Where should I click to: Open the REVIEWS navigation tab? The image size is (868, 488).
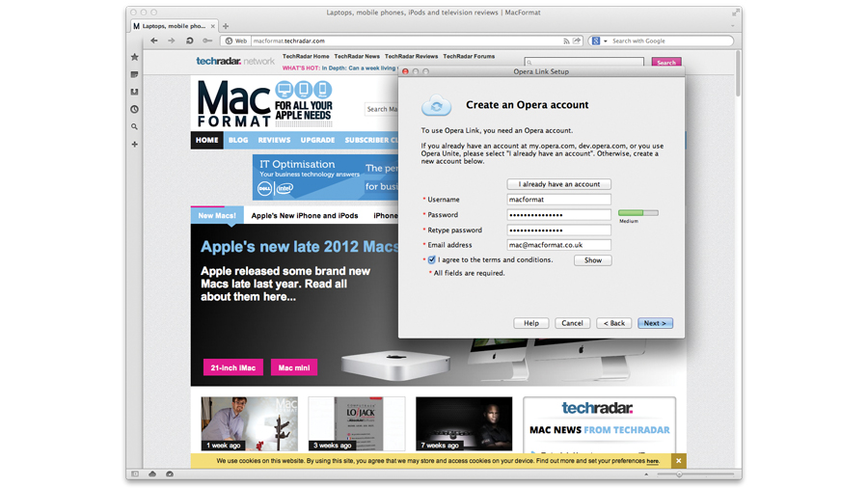[x=274, y=140]
